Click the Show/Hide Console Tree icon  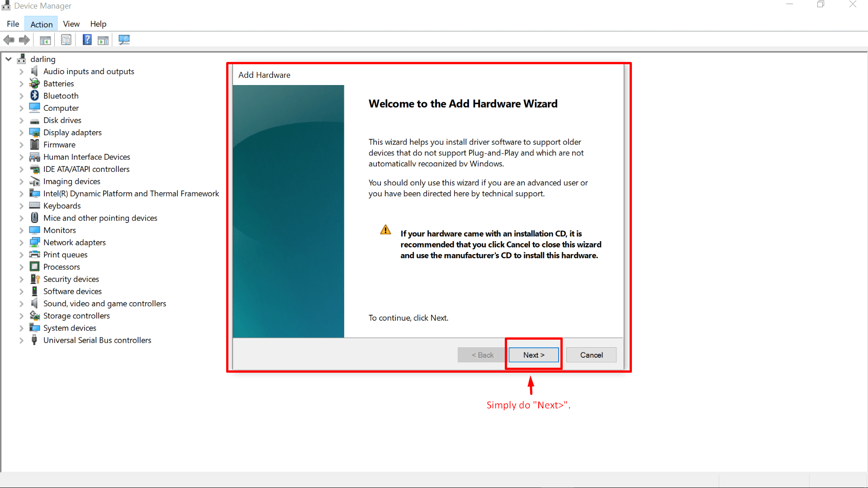[45, 40]
